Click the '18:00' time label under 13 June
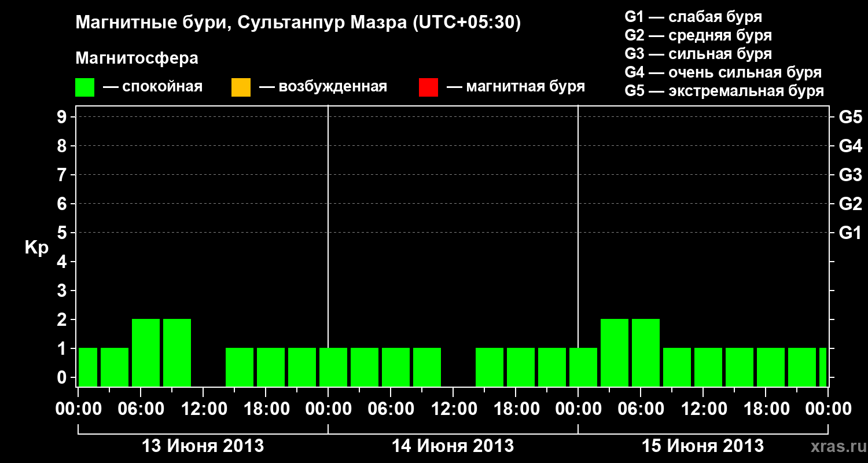The image size is (868, 463). coord(266,409)
